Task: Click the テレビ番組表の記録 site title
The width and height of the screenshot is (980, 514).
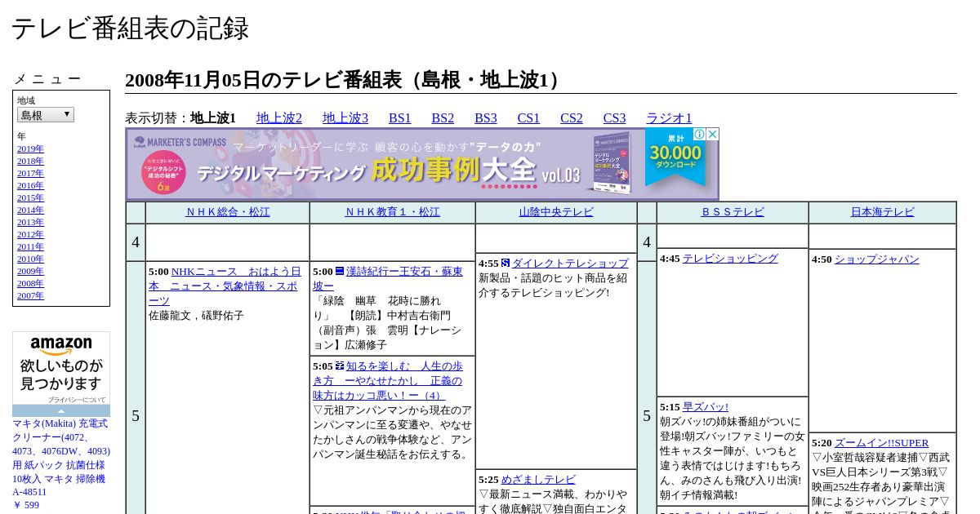Action: [x=130, y=29]
